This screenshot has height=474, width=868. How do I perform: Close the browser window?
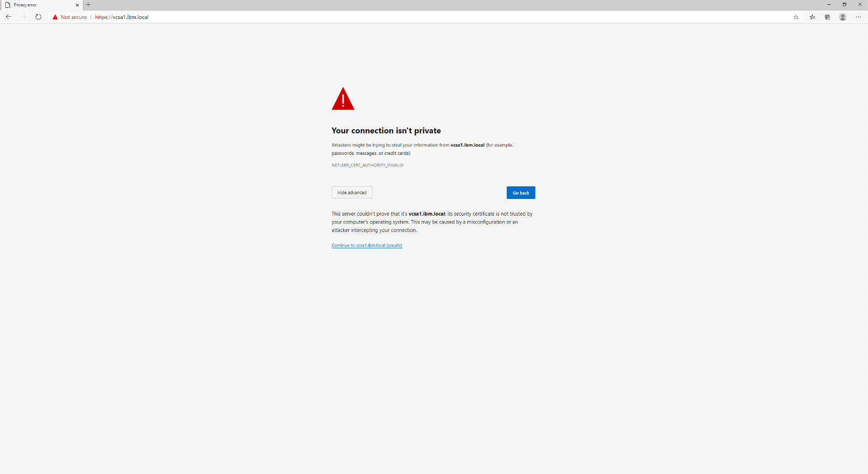tap(860, 5)
